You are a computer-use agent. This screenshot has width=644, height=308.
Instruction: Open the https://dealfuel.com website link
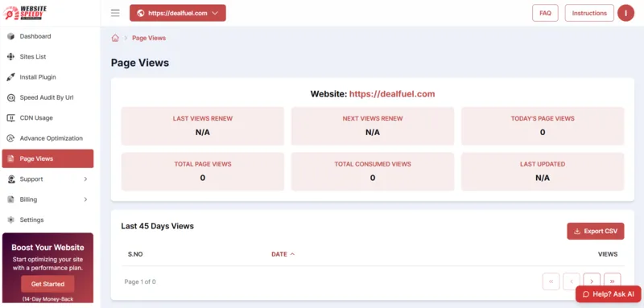pyautogui.click(x=392, y=94)
